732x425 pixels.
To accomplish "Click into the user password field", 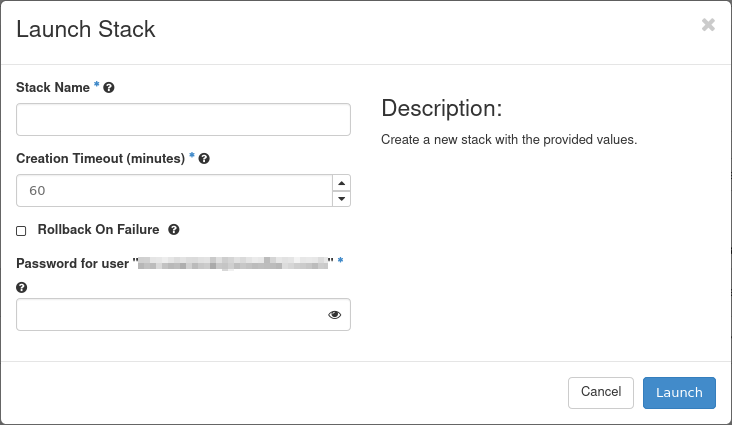I will (x=170, y=315).
